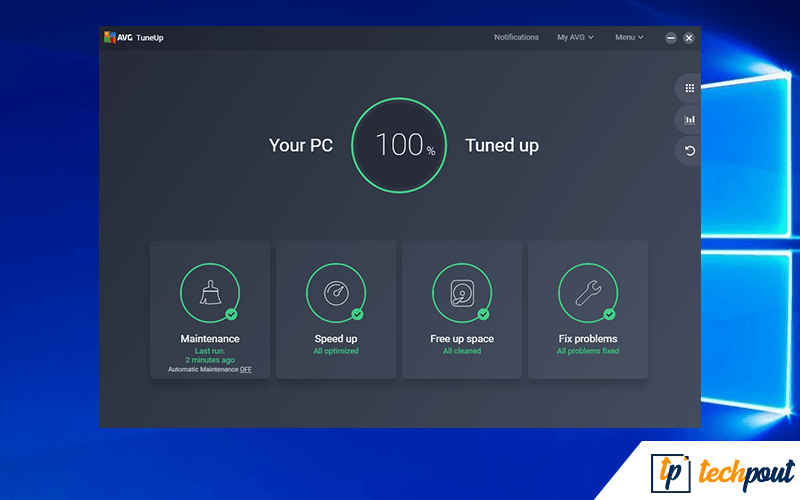Open the Notifications menu item
This screenshot has height=500, width=800.
(x=516, y=37)
